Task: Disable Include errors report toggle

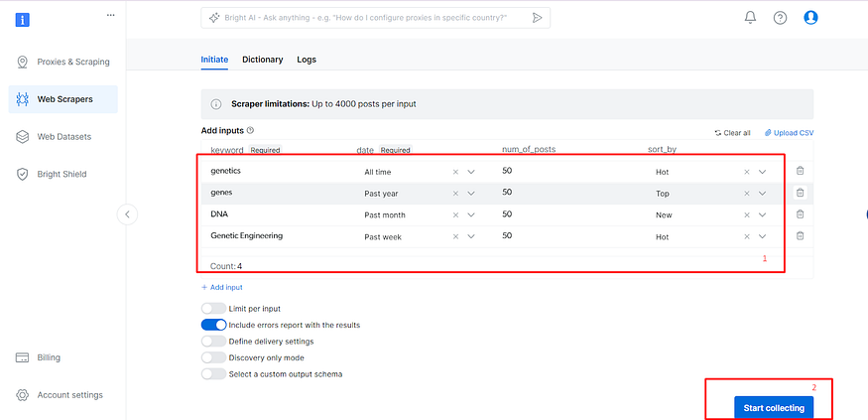Action: (x=213, y=326)
